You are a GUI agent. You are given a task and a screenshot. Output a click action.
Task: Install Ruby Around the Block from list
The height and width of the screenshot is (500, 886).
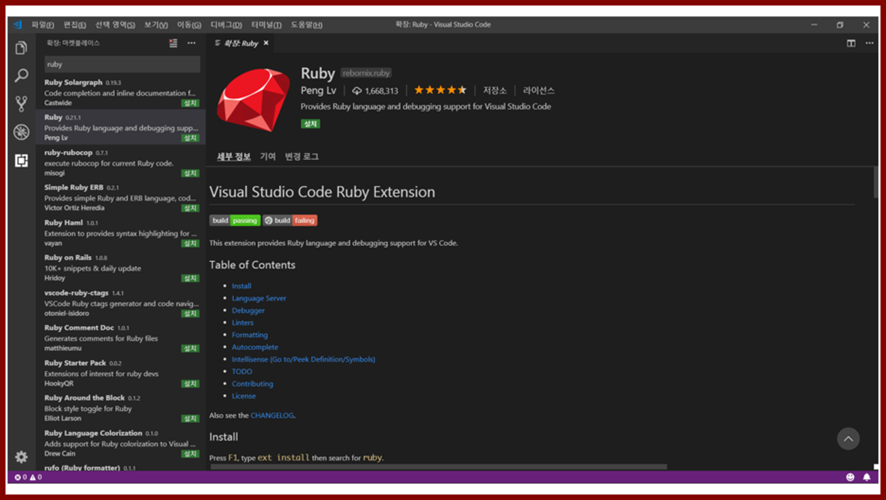(x=190, y=419)
